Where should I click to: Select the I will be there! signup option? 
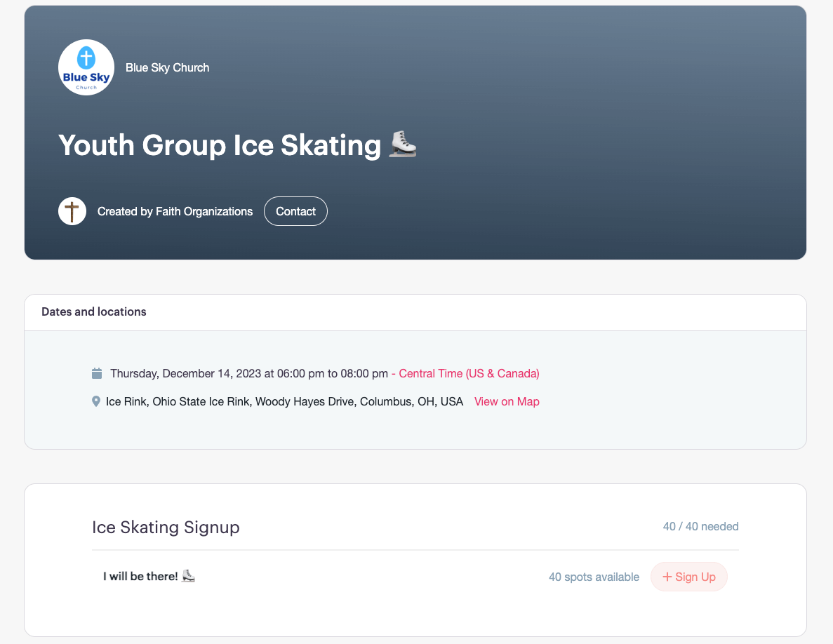tap(142, 575)
